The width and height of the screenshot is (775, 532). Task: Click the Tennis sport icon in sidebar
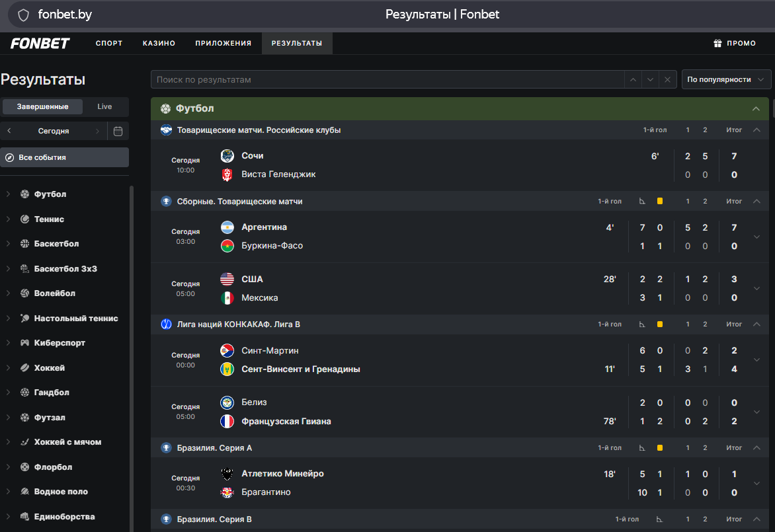(x=24, y=219)
